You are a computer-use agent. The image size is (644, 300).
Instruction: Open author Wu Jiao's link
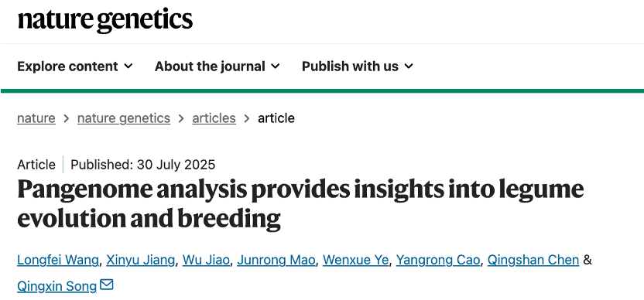(206, 260)
